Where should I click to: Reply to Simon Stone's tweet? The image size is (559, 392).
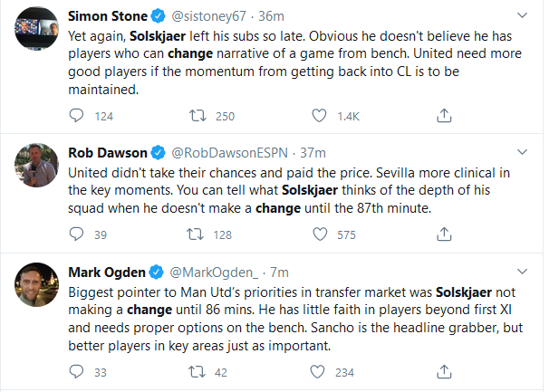point(78,116)
